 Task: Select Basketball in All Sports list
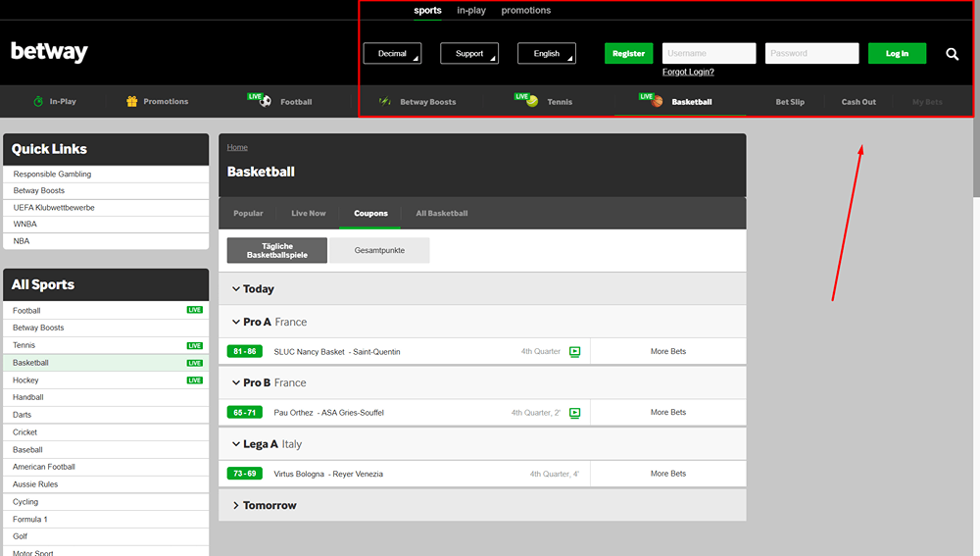106,363
